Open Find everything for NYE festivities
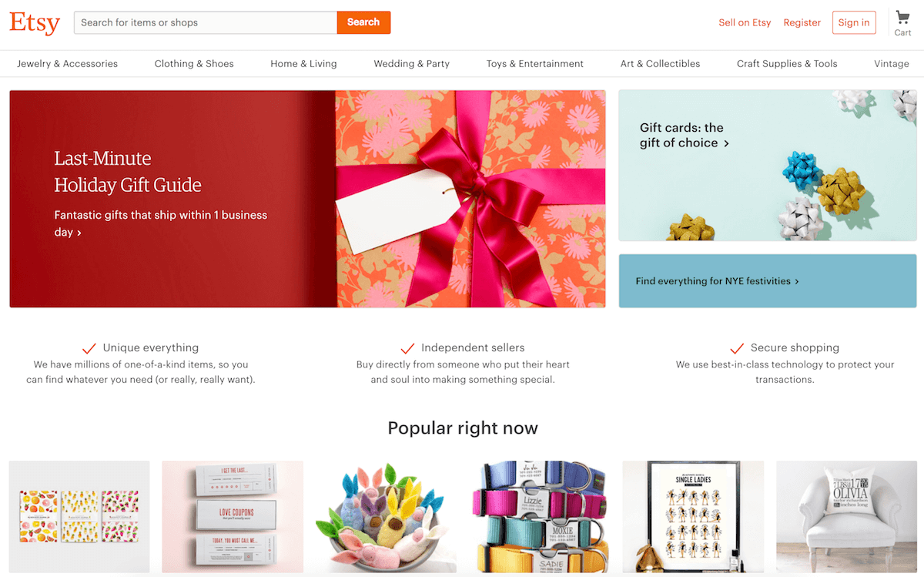The width and height of the screenshot is (924, 577). click(x=768, y=281)
